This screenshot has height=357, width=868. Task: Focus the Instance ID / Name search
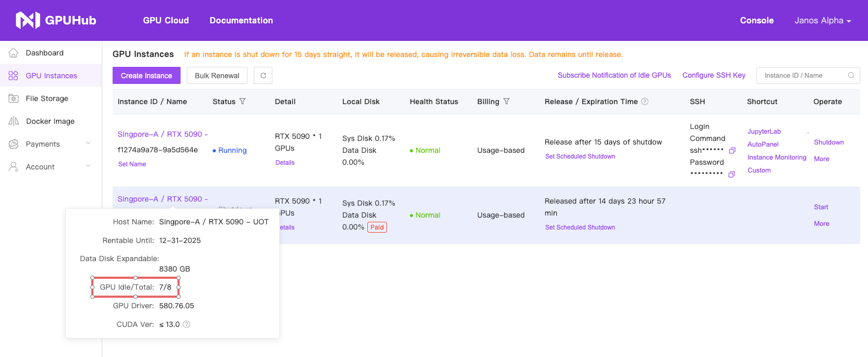[x=808, y=76]
